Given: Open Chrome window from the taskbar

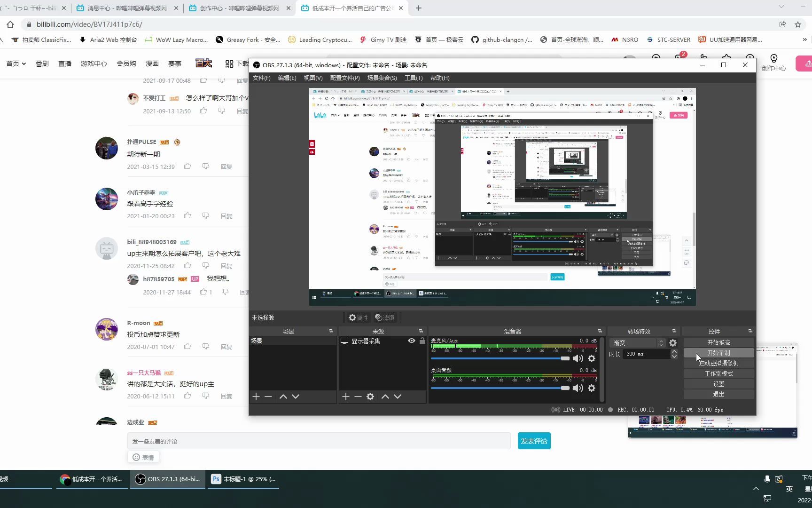Looking at the screenshot, I should click(92, 479).
